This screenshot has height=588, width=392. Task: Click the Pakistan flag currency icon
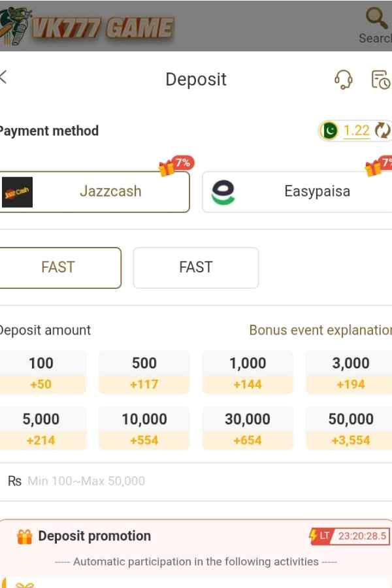[x=331, y=131]
